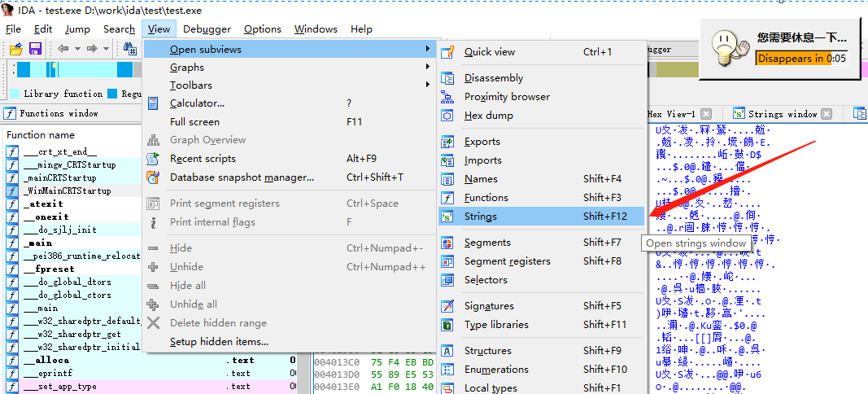868x394 pixels.
Task: Open Database snapshot manager entry
Action: tap(289, 177)
